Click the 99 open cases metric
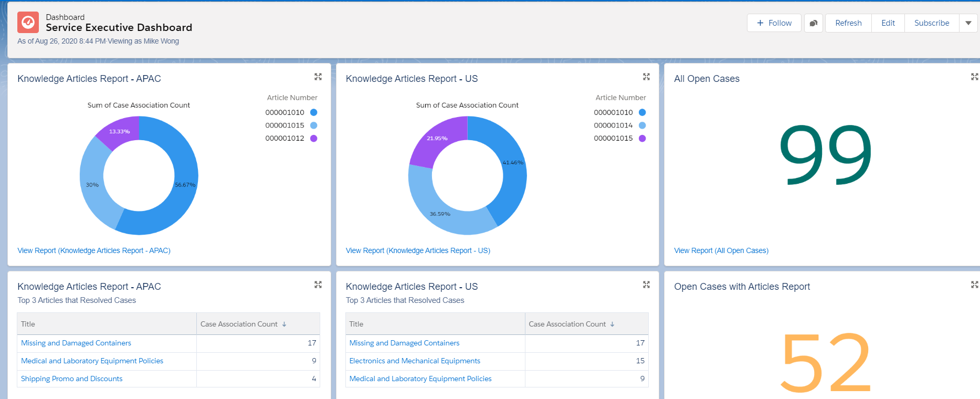The width and height of the screenshot is (980, 399). [825, 154]
